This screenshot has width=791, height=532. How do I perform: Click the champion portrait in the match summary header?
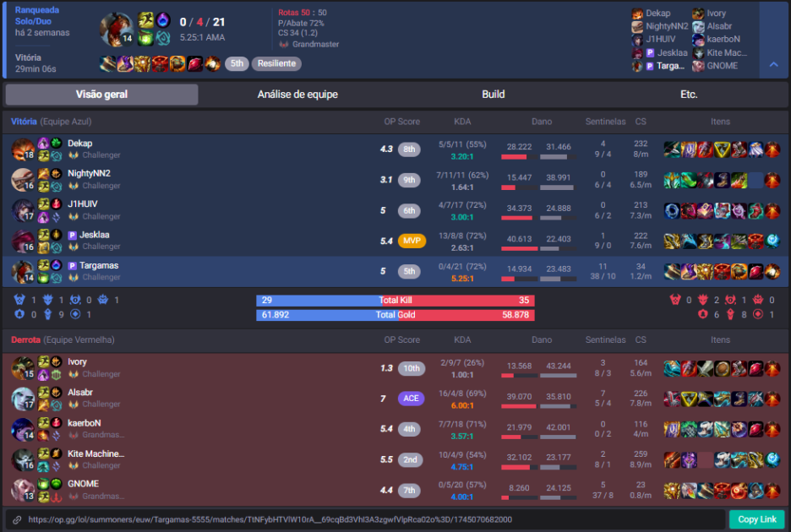coord(116,29)
